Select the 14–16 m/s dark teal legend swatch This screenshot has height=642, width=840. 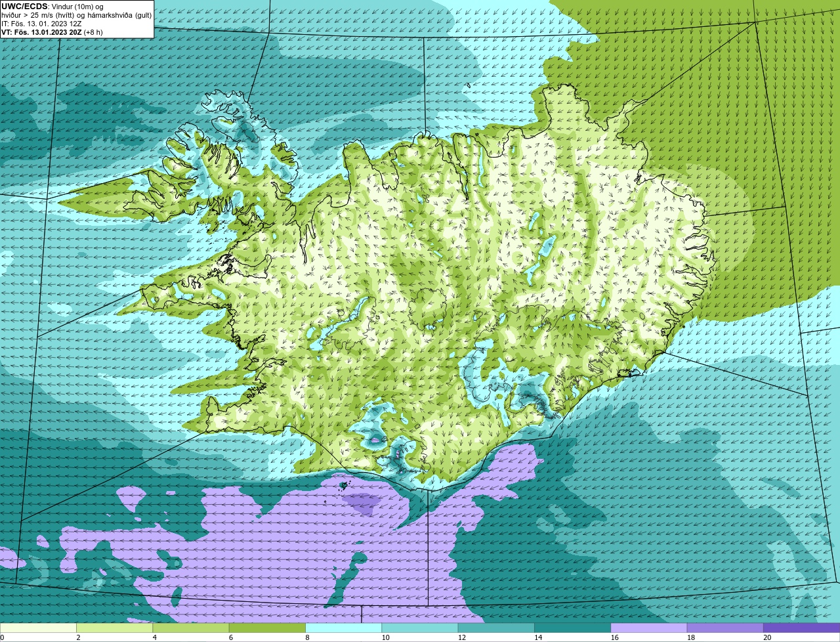point(573,628)
